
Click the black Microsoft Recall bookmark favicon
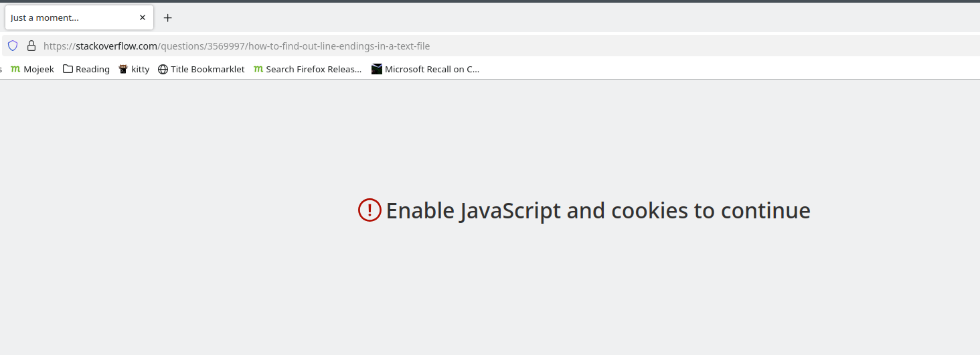(x=377, y=69)
